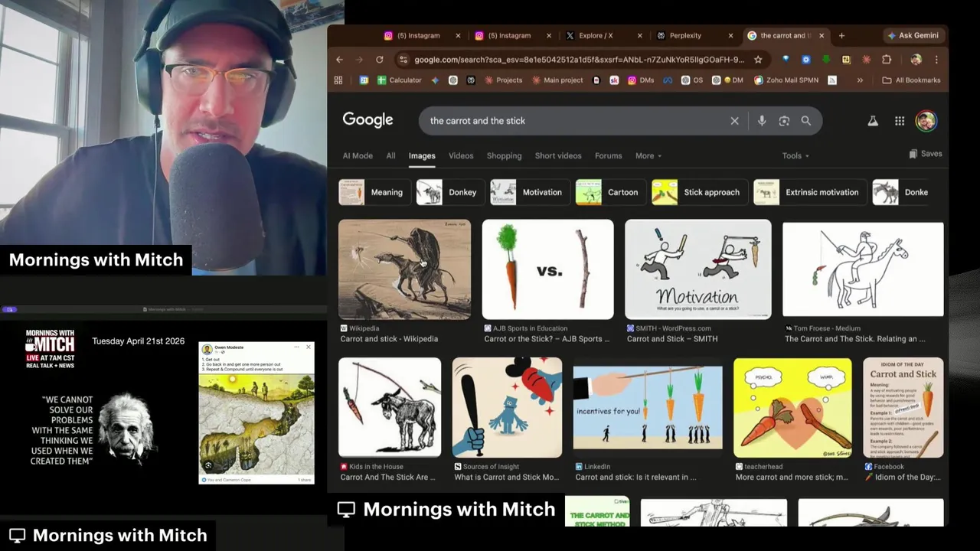Click the browser address bar URL
The height and width of the screenshot is (551, 980).
pyautogui.click(x=579, y=60)
